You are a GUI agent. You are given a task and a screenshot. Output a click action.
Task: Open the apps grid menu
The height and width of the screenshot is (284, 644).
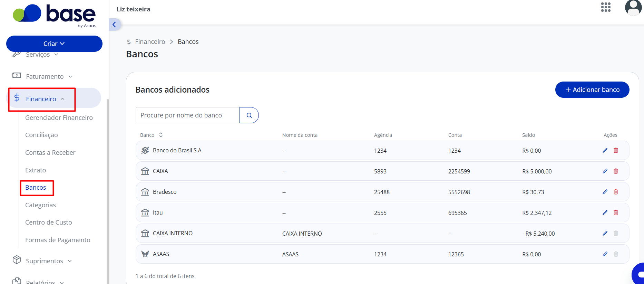[x=606, y=7]
